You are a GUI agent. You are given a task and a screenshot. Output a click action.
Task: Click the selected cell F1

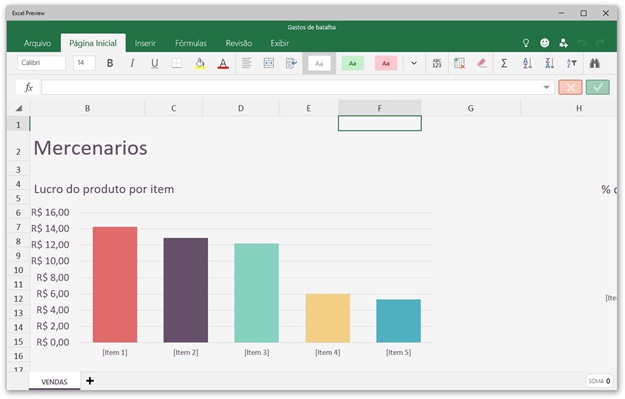point(379,123)
